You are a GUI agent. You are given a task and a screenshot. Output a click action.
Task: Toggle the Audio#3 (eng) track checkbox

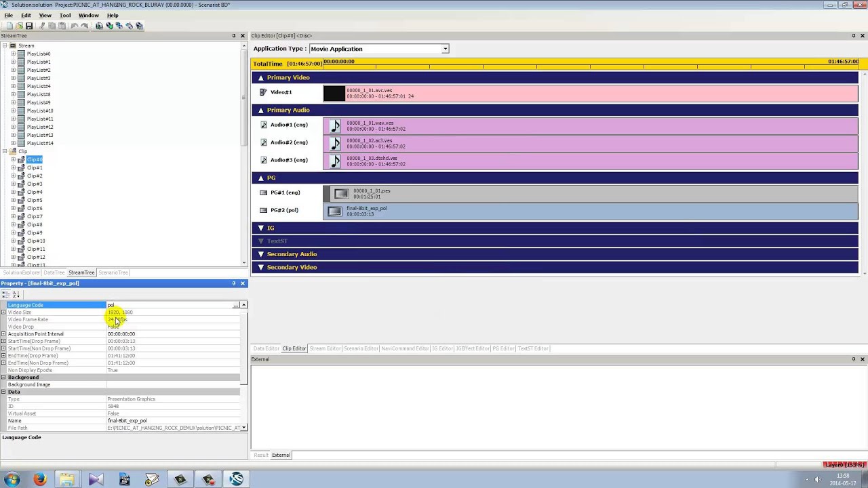pyautogui.click(x=264, y=160)
